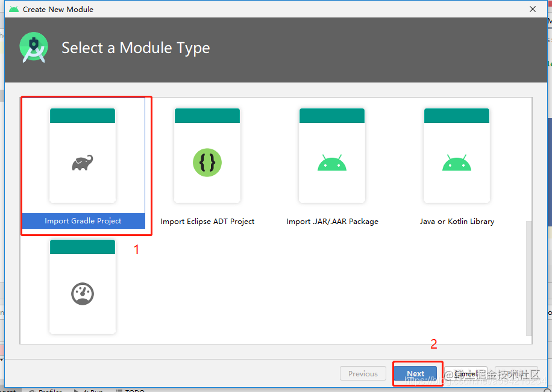The image size is (552, 392).
Task: Choose the Import .JAR/.AAR Package android icon
Action: tap(331, 163)
